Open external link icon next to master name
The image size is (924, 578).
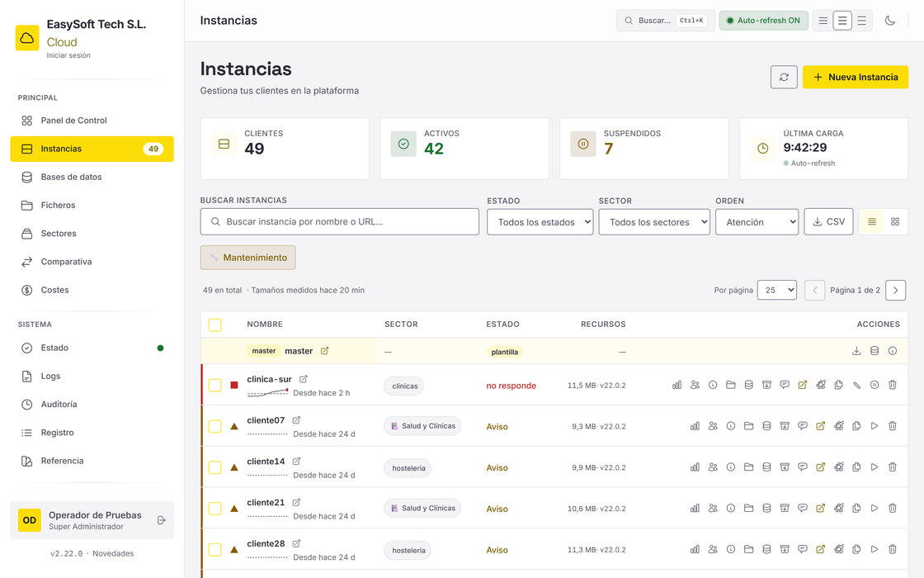(324, 351)
